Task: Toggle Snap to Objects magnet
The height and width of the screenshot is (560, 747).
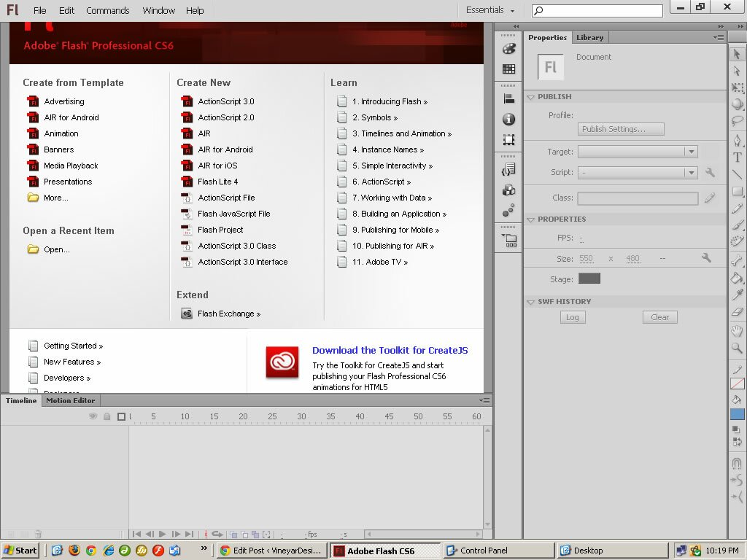Action: point(737,463)
